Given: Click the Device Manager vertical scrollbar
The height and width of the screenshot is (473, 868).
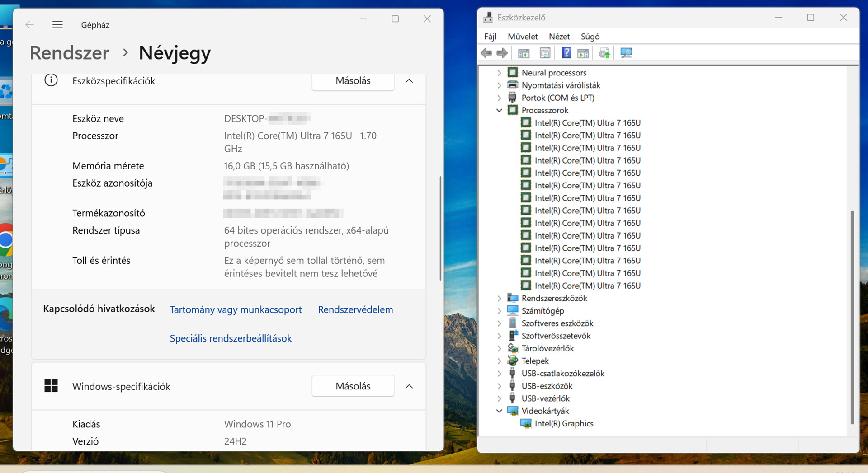Looking at the screenshot, I should coord(852,317).
